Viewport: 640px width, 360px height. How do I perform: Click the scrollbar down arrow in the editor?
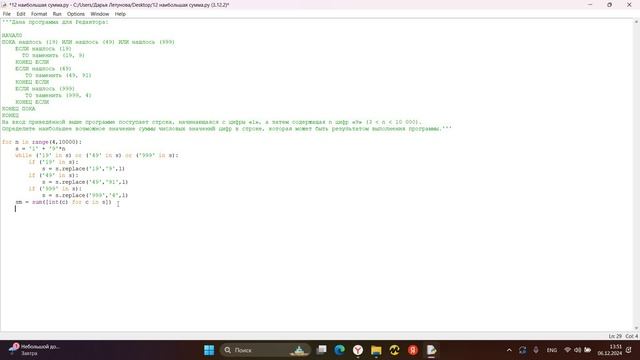(x=637, y=329)
